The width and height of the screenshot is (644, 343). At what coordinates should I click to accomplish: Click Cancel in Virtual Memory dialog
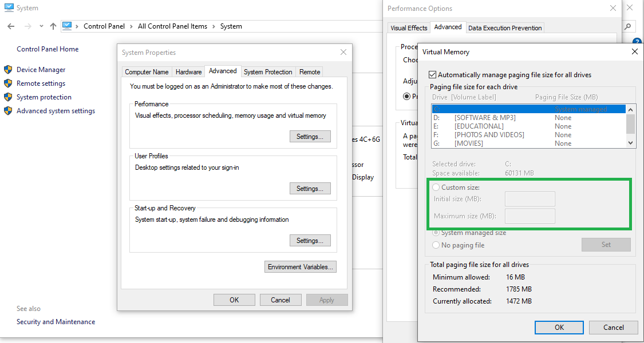pos(614,328)
